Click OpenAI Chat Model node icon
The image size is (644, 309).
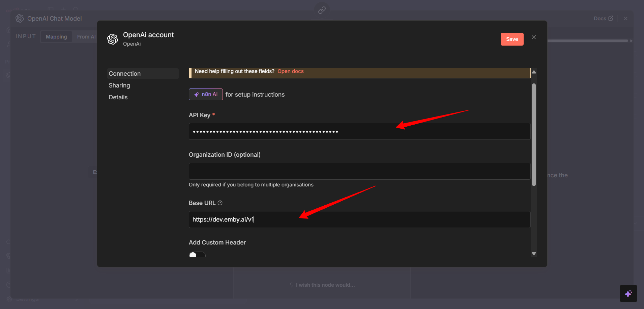click(x=20, y=18)
